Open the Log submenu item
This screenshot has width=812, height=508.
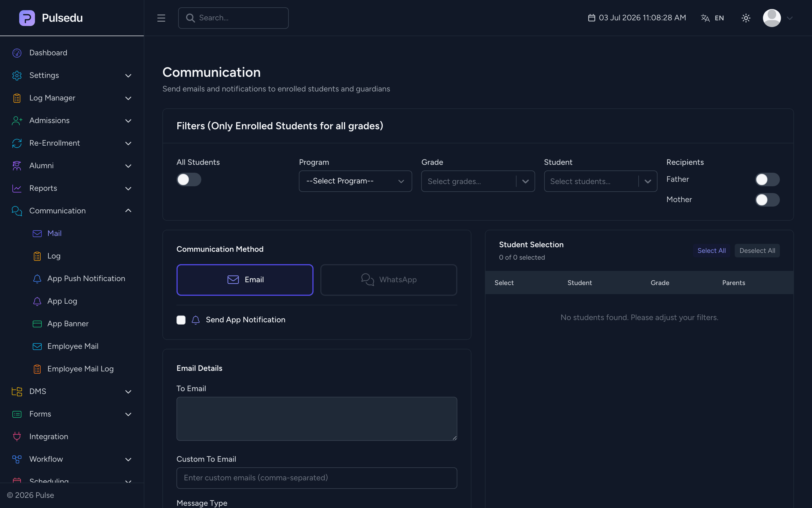pyautogui.click(x=54, y=256)
